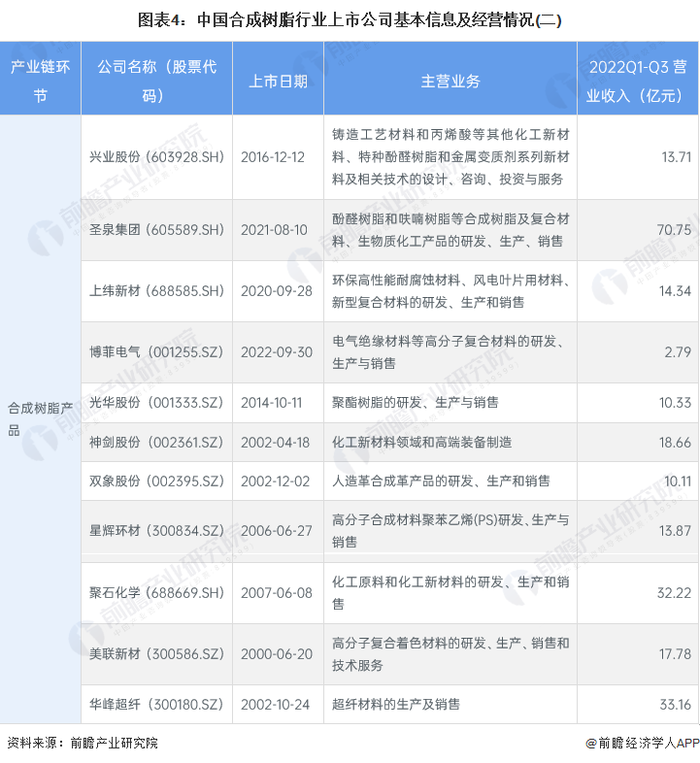Select 光华股份 (001333.SZ) company cell
Image resolution: width=700 pixels, height=763 pixels.
tap(155, 403)
